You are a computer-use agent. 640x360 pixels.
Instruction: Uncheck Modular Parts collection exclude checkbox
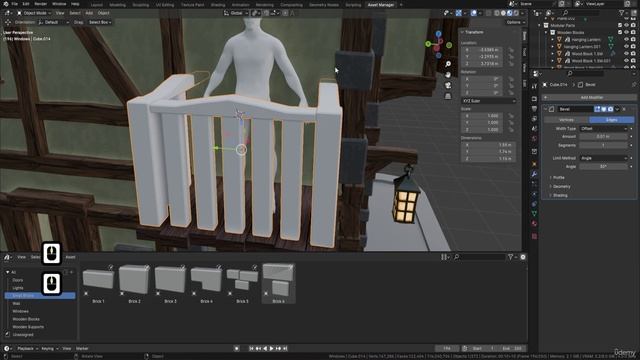[x=620, y=25]
